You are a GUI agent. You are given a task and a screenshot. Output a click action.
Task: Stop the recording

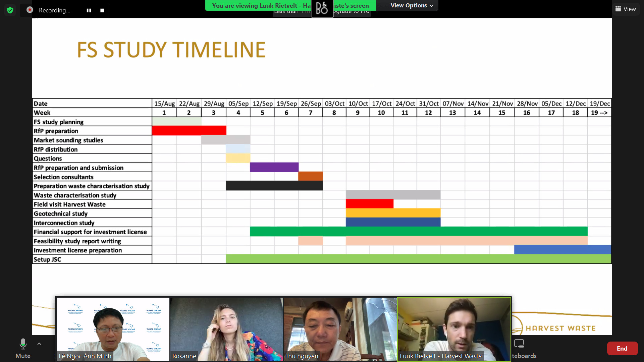tap(102, 10)
